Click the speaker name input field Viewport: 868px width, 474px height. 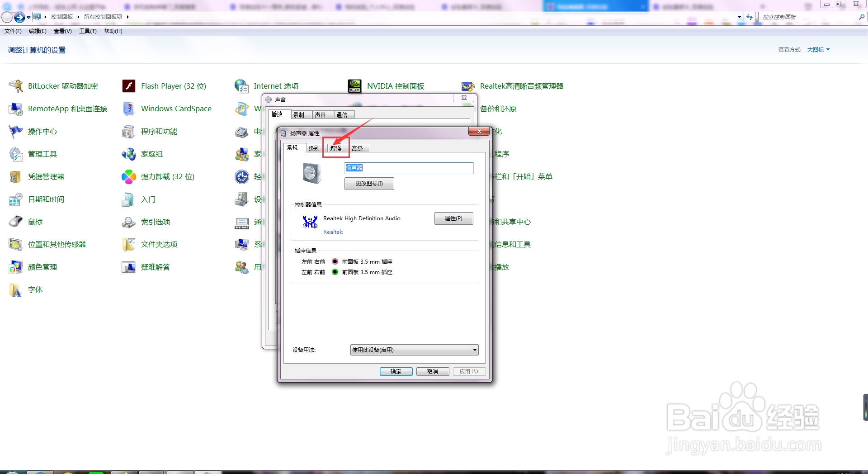(409, 168)
